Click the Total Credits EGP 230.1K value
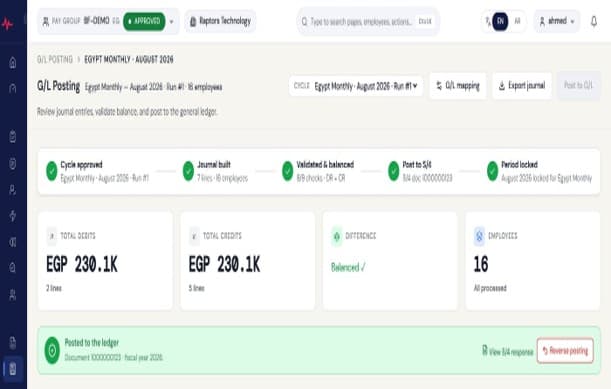This screenshot has width=611, height=389. click(x=224, y=264)
